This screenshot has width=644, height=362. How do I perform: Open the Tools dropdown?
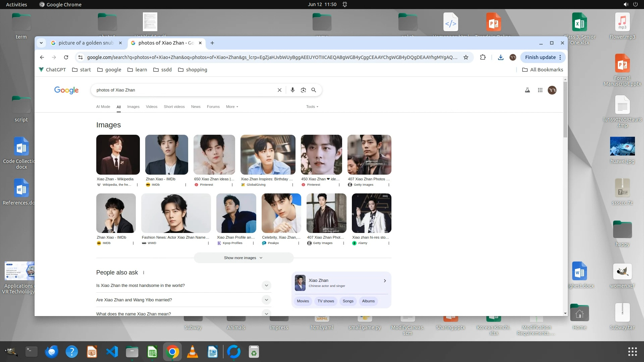pos(312,107)
